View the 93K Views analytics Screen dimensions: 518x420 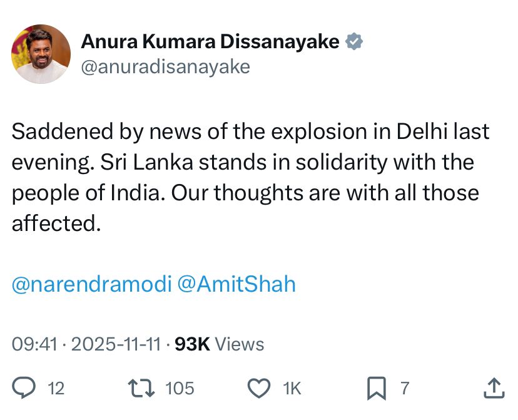[x=219, y=344]
